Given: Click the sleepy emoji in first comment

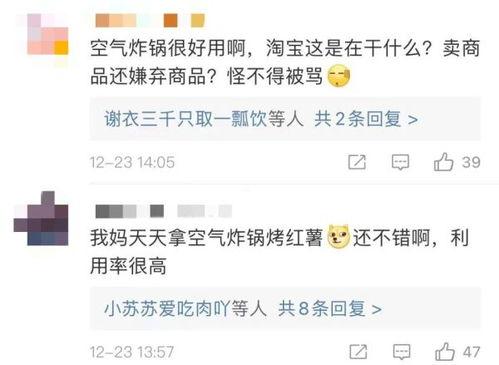Looking at the screenshot, I should tap(339, 77).
